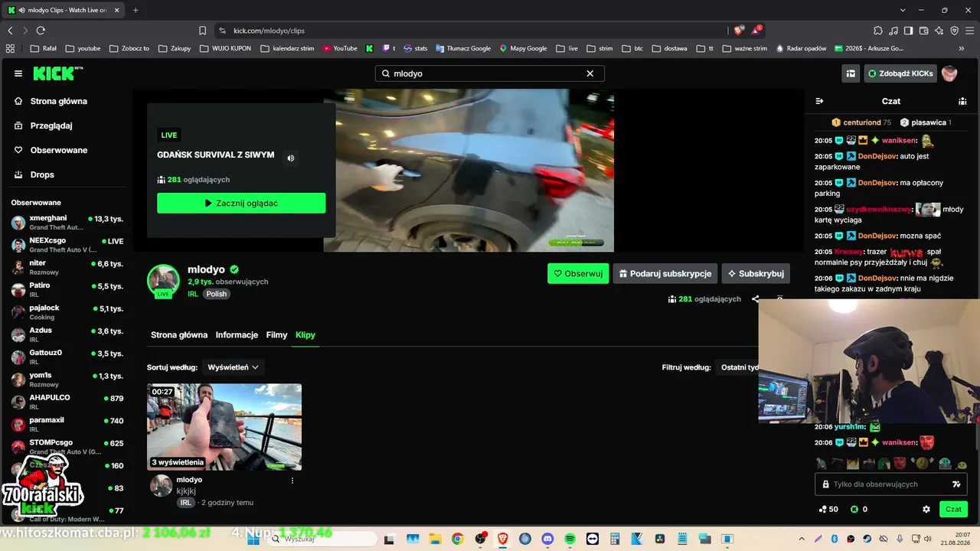Click the chat quick-emote send icon
980x551 pixels.
956,484
